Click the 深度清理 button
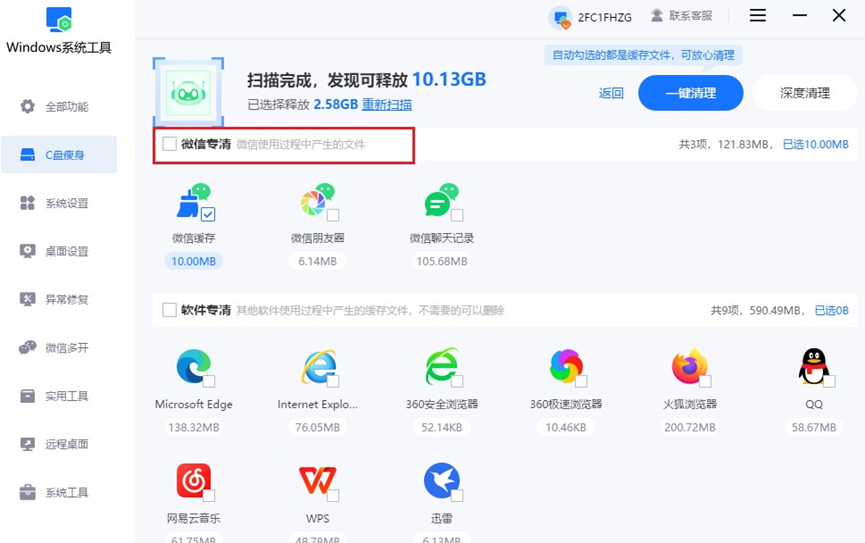This screenshot has height=543, width=865. click(805, 93)
